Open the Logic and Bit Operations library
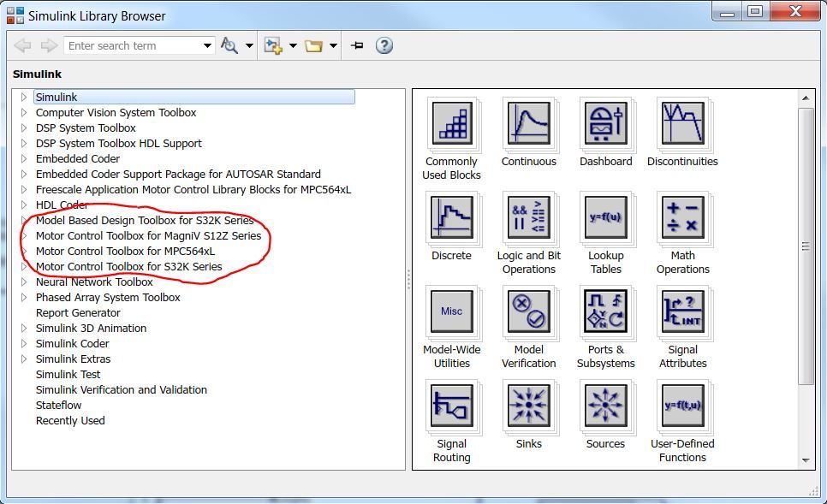This screenshot has height=504, width=827. tap(528, 217)
